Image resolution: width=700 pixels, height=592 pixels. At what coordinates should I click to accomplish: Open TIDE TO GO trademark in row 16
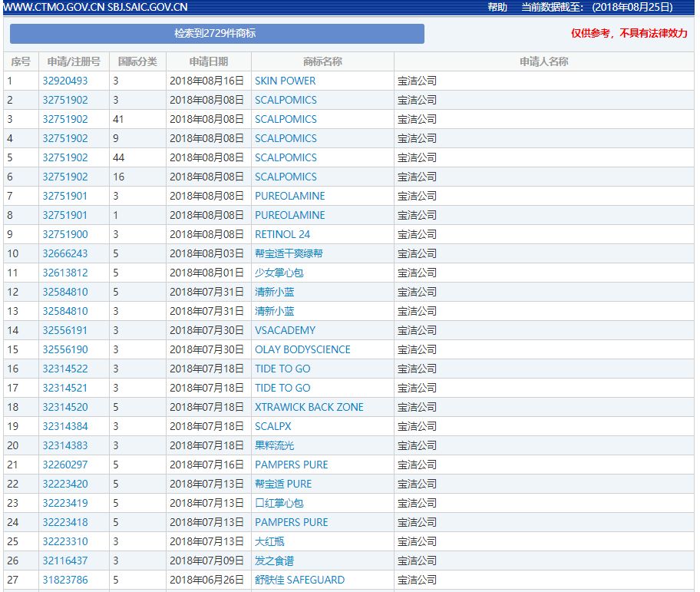(x=282, y=369)
